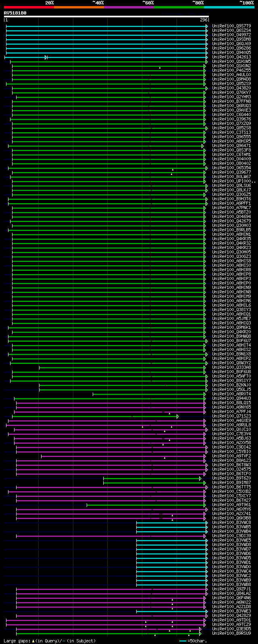Click the purple ~60% identity legend segment
Image resolution: width=258 pixels, height=644 pixels.
[x=129, y=7]
